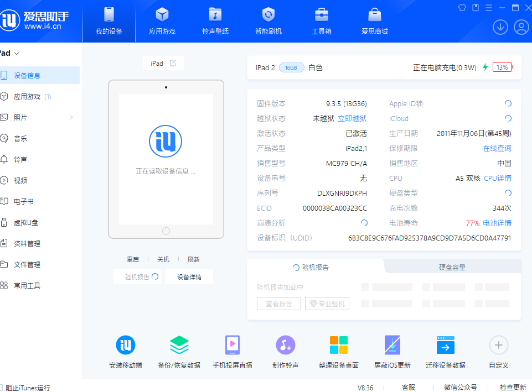Click the 13% battery indicator
The image size is (532, 392).
503,67
